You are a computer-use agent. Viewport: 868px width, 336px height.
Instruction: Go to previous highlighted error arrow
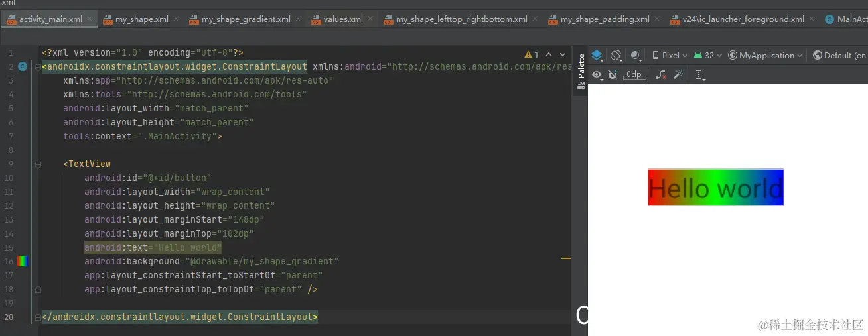tap(549, 54)
